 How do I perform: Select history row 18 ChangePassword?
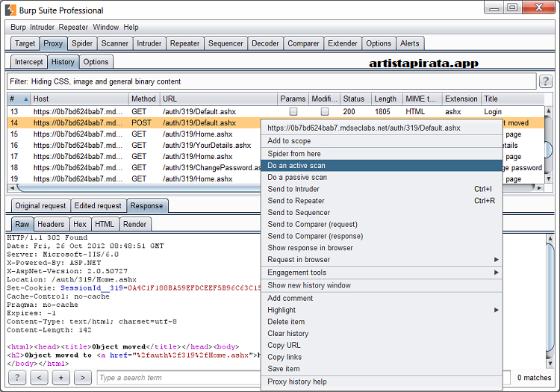[x=134, y=168]
